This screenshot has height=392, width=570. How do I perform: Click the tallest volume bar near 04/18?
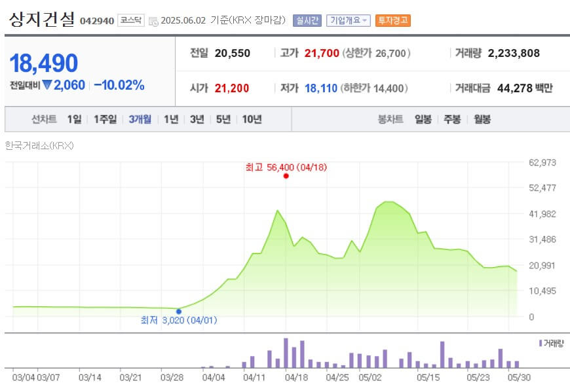click(286, 353)
